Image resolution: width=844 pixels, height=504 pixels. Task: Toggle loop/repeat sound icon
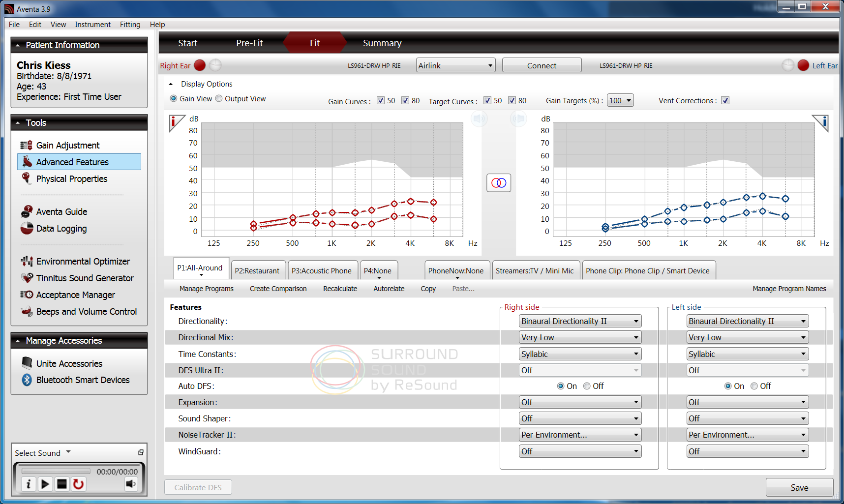(78, 484)
